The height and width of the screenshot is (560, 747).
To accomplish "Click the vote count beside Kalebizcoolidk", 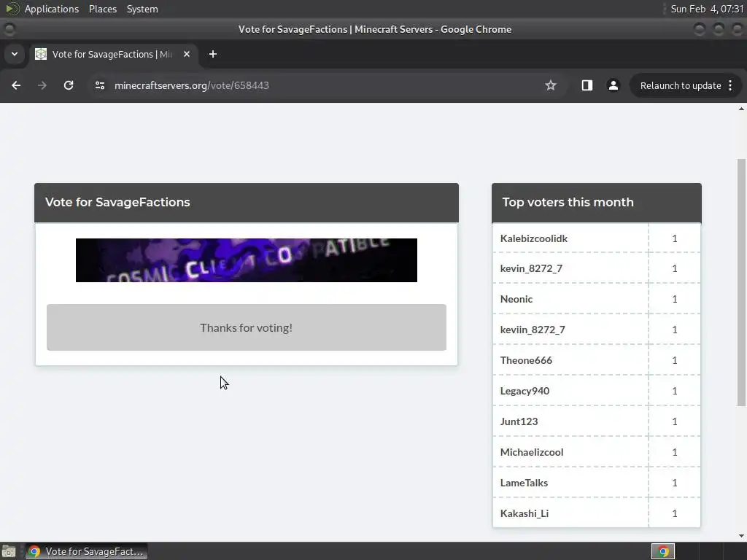I will [675, 238].
